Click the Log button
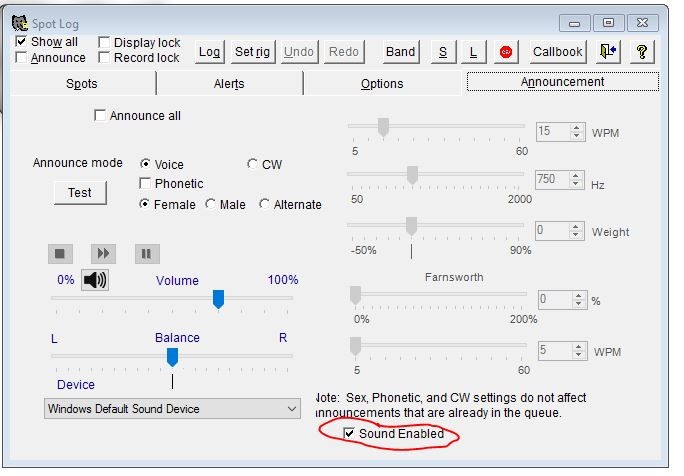684x476 pixels. point(210,52)
